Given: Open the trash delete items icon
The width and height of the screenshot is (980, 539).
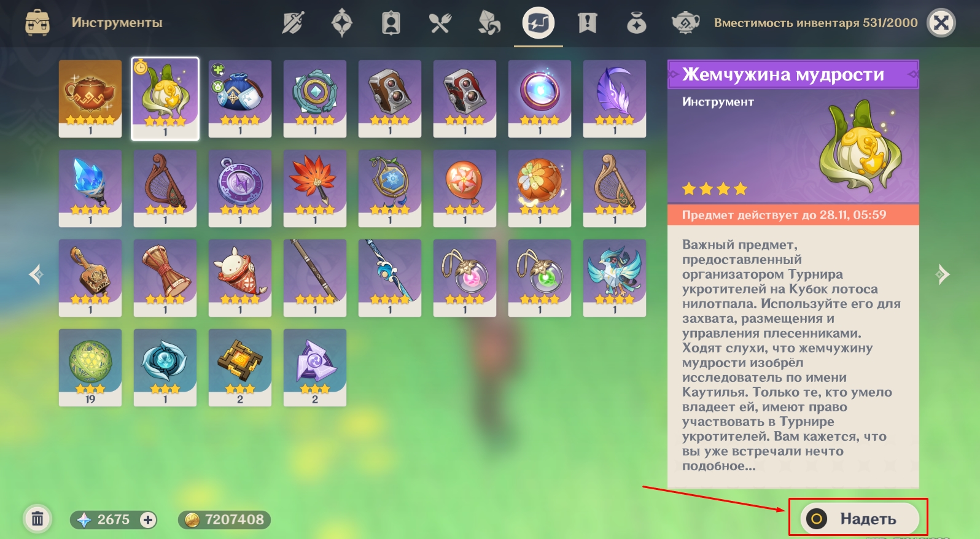Looking at the screenshot, I should click(37, 519).
